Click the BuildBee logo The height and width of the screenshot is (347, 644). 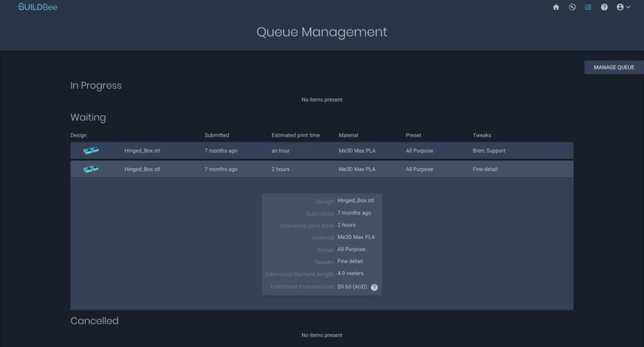pyautogui.click(x=38, y=7)
